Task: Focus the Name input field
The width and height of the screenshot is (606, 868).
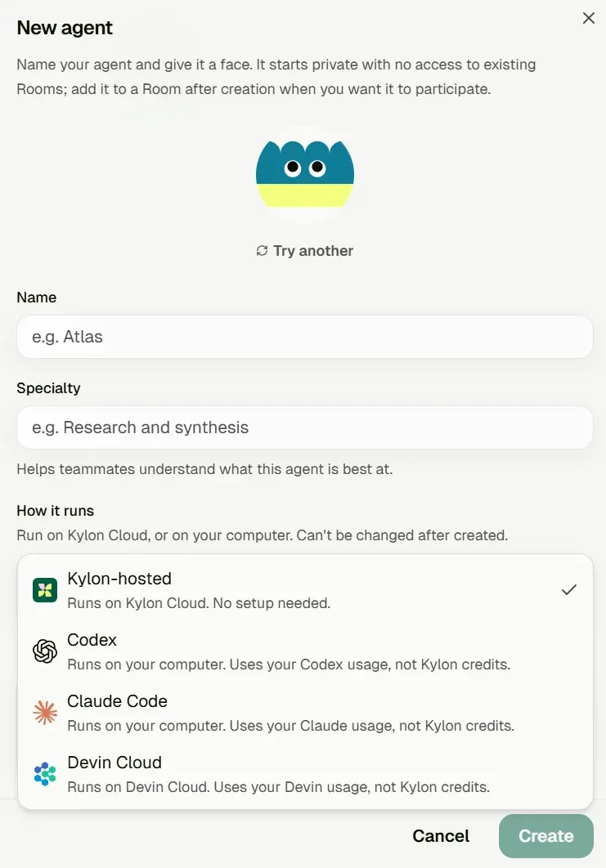Action: pos(305,337)
